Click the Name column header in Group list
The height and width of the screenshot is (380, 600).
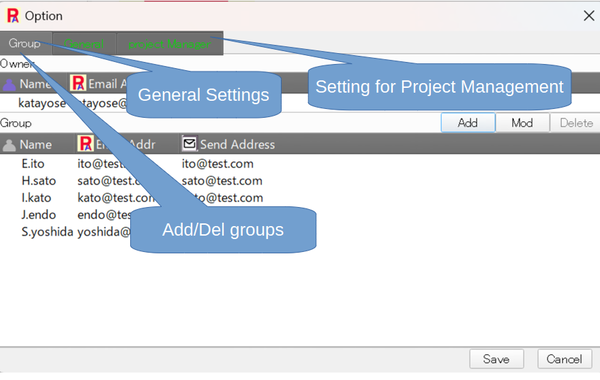[x=36, y=144]
